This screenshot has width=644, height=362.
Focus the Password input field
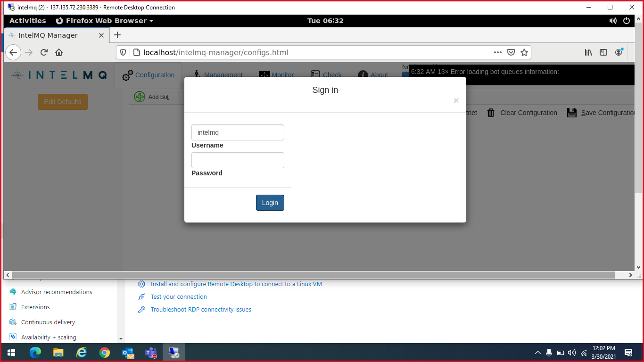coord(238,160)
